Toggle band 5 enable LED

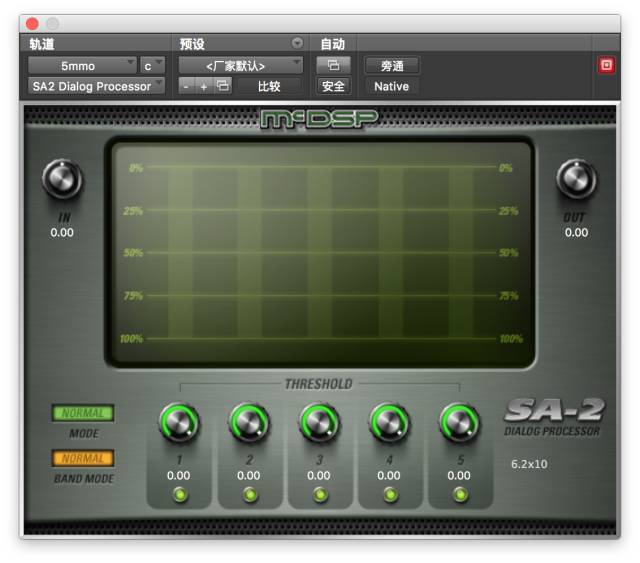tap(461, 495)
